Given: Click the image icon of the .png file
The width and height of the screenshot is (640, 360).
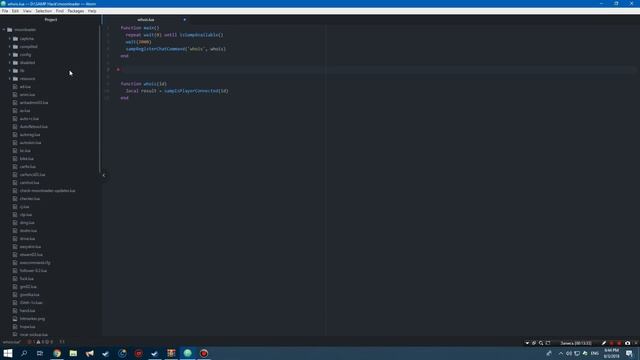Looking at the screenshot, I should click(x=15, y=319).
